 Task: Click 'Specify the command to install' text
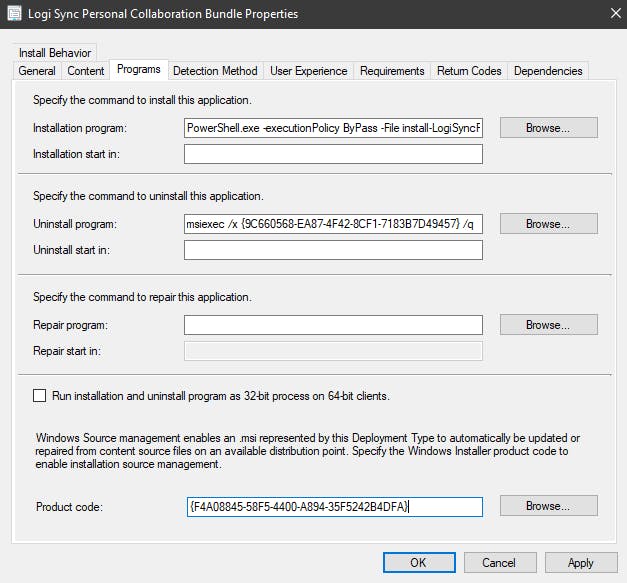(142, 100)
